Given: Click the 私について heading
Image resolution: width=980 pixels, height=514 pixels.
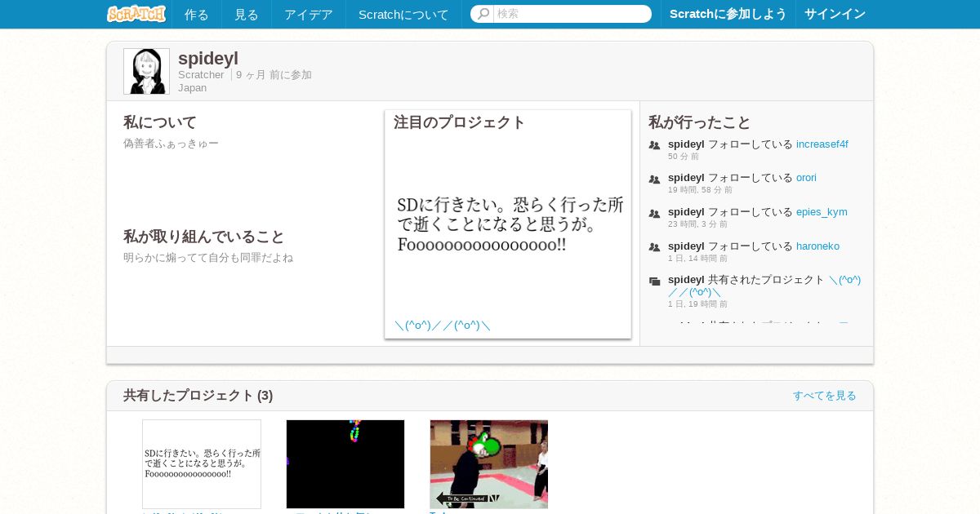Looking at the screenshot, I should [x=160, y=122].
